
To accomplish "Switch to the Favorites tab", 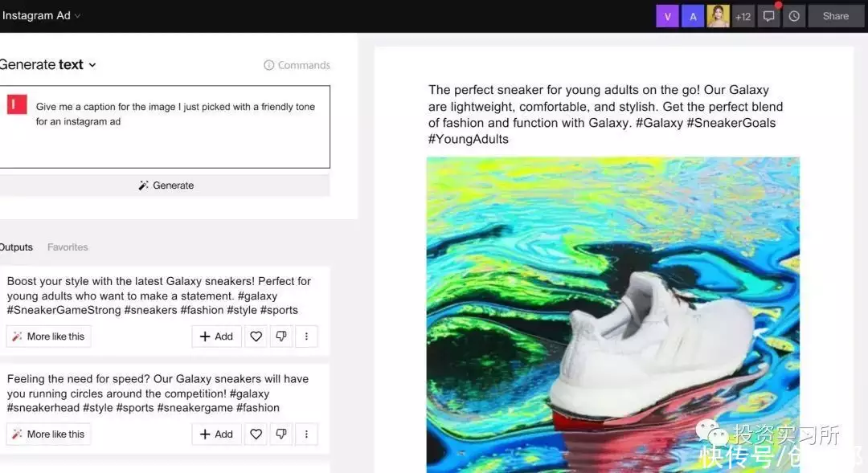I will click(68, 247).
